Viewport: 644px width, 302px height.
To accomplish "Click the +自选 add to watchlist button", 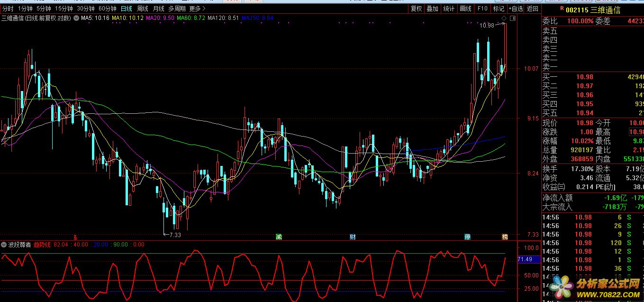I will click(516, 9).
